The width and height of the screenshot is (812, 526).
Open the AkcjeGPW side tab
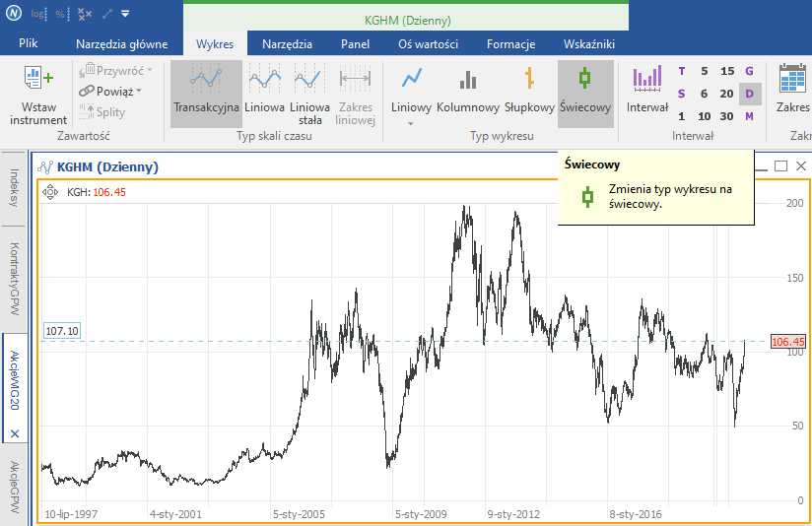(14, 487)
